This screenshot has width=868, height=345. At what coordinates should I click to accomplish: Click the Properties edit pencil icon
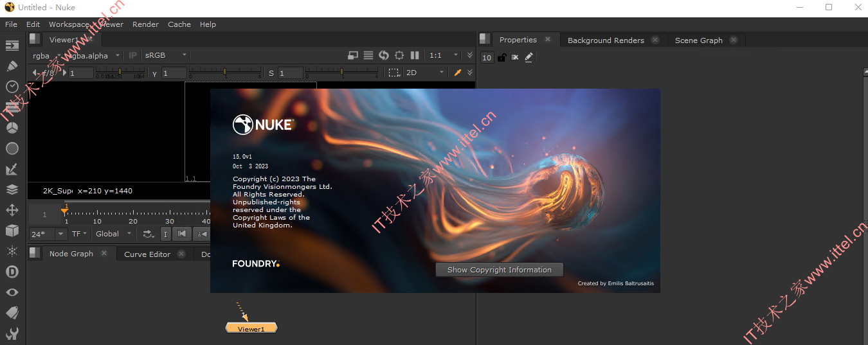tap(529, 57)
